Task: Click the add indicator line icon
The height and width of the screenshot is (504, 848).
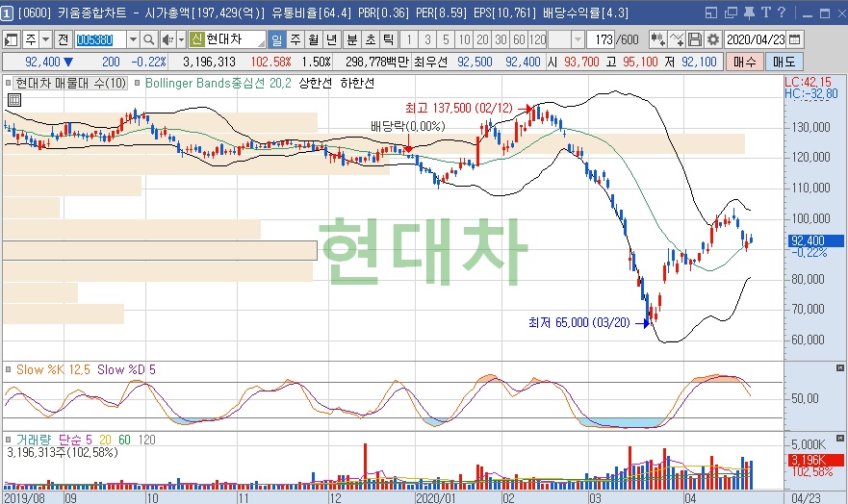Action: coord(677,39)
